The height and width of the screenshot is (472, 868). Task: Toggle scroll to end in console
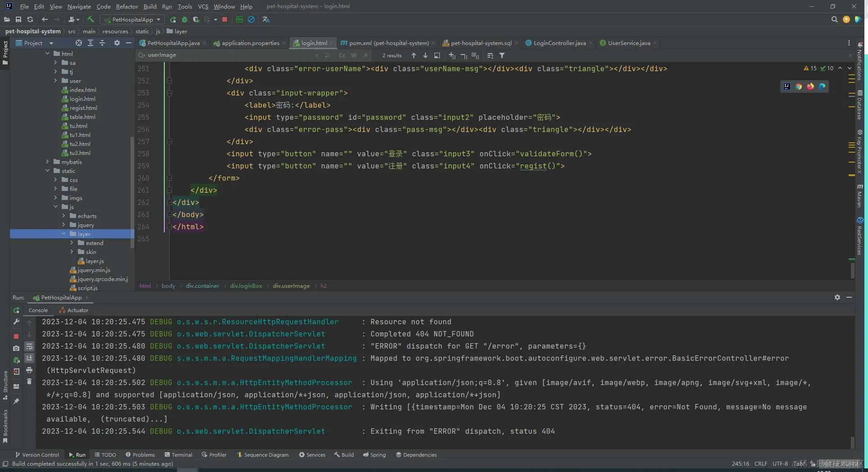click(29, 358)
